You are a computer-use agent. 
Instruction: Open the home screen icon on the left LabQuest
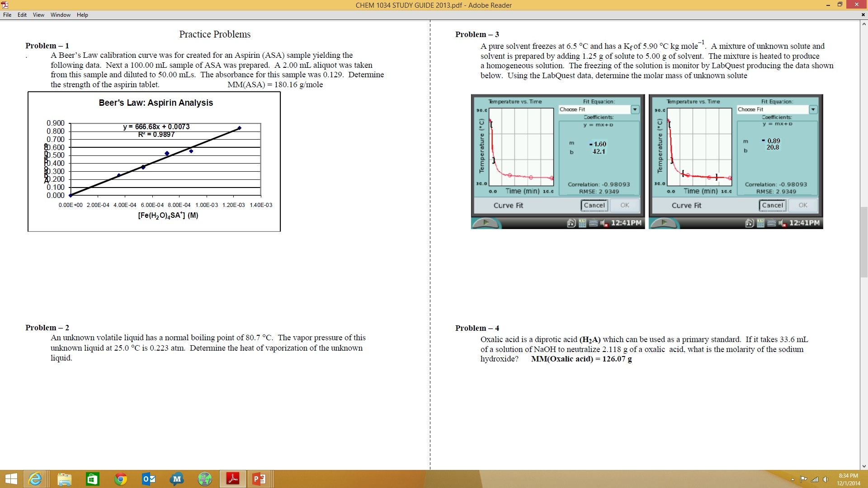(x=572, y=223)
